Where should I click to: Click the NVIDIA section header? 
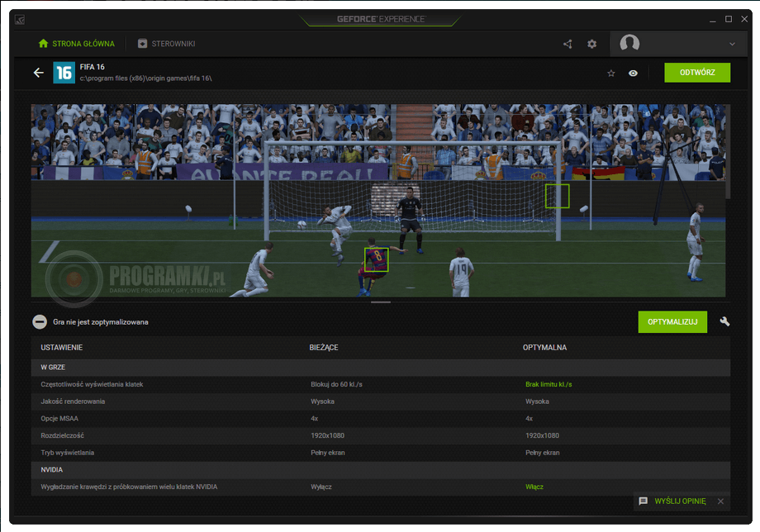(x=381, y=469)
